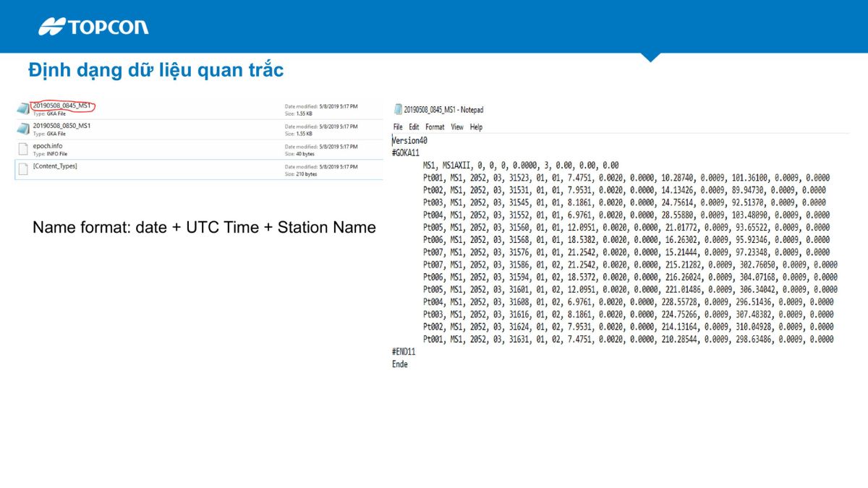Open the Help menu in Notepad
The image size is (868, 488).
(476, 127)
